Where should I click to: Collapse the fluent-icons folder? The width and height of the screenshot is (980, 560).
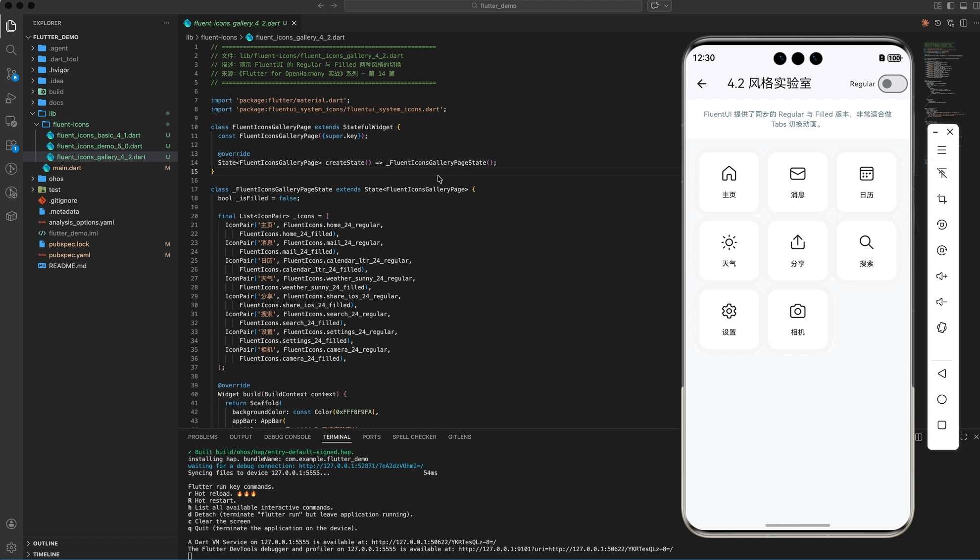pos(70,124)
